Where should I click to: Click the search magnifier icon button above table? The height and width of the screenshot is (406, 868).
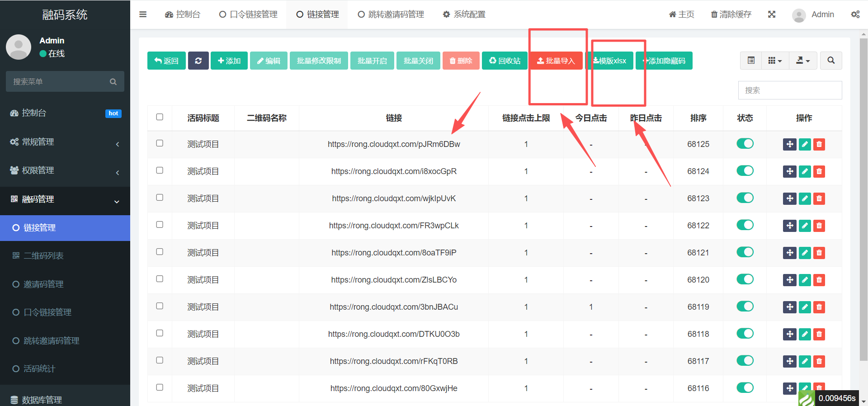(831, 61)
